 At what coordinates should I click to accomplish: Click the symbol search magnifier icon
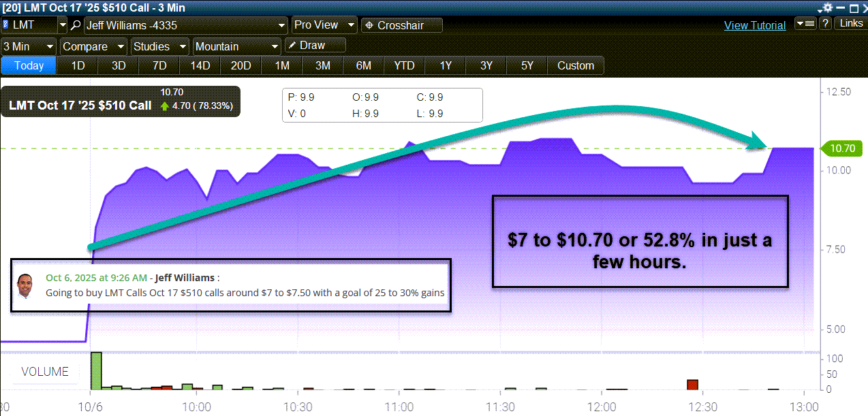(x=76, y=25)
